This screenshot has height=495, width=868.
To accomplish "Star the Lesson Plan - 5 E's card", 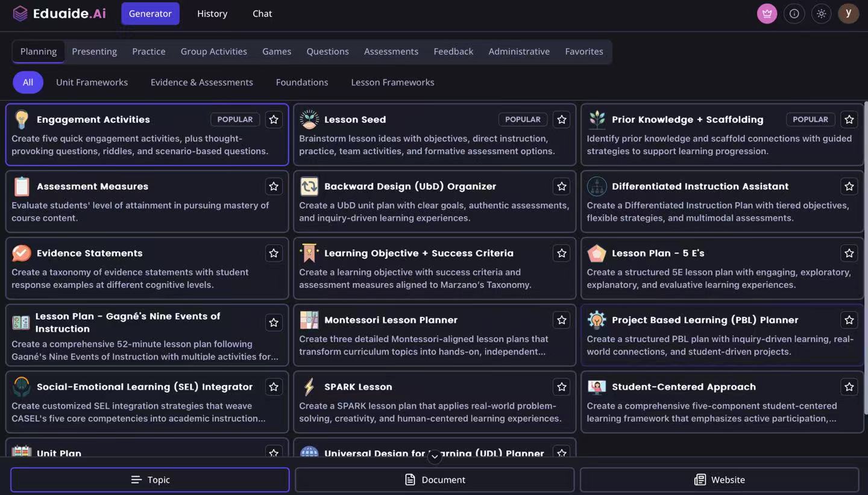I will (x=849, y=253).
